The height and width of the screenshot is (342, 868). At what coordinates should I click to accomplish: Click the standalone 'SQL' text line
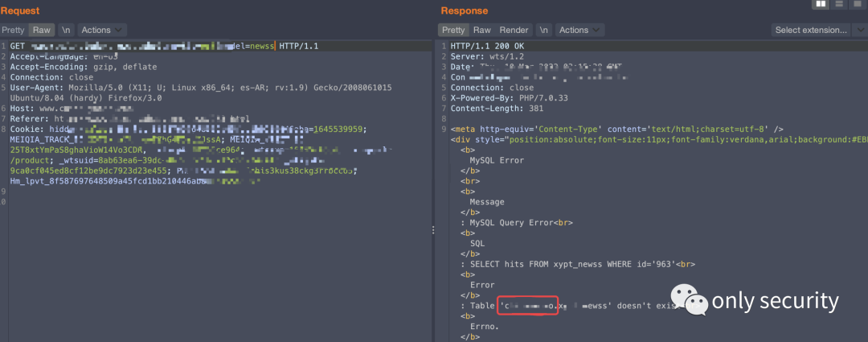477,243
